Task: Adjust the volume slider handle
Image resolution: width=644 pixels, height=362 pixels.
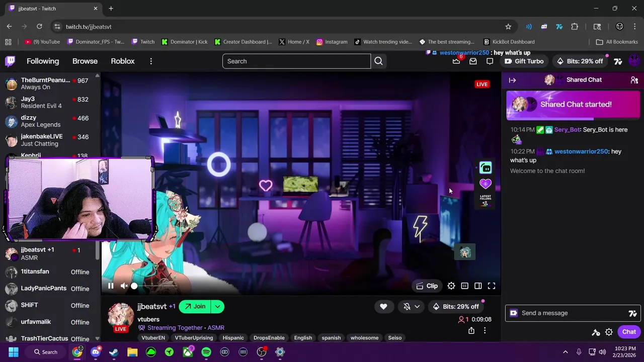Action: [134, 286]
